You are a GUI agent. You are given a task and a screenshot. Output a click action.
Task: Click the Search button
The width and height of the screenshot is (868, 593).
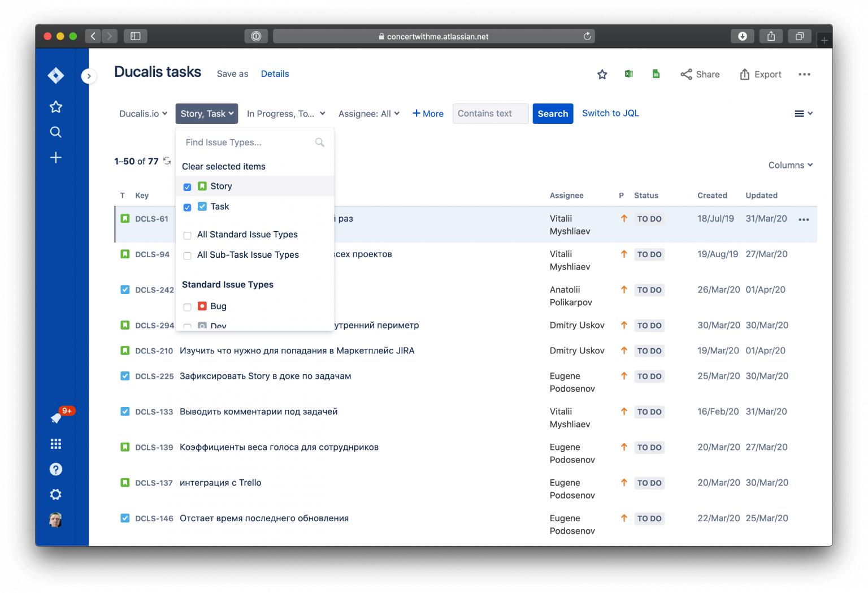553,113
